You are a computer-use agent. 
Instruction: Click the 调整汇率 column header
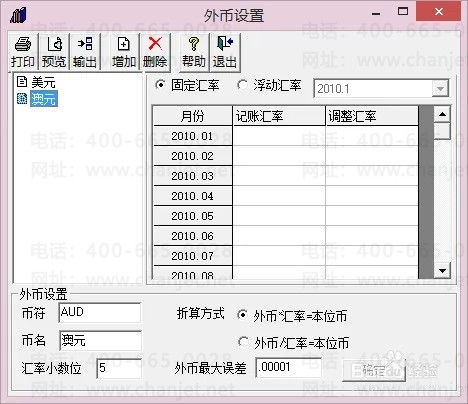click(372, 116)
